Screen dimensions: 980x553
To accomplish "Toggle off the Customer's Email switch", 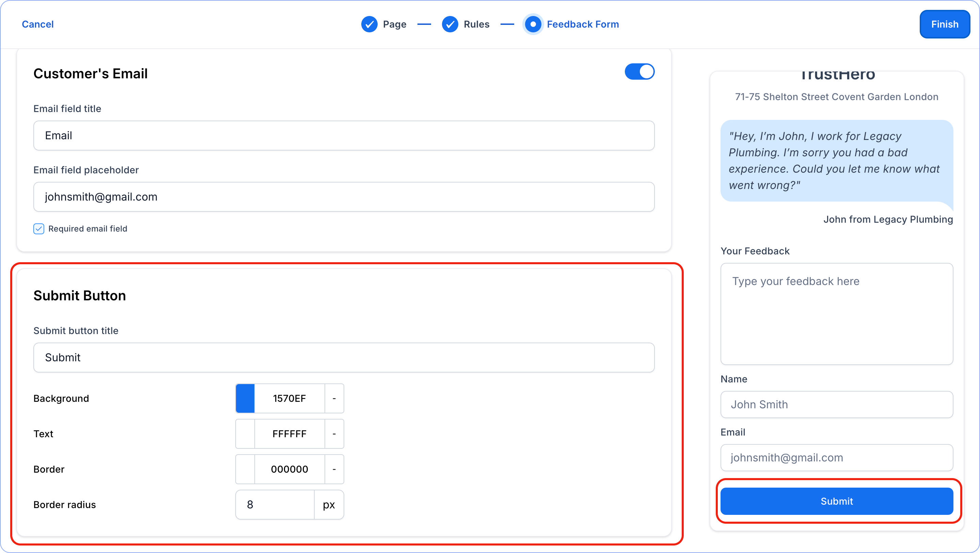I will (639, 72).
